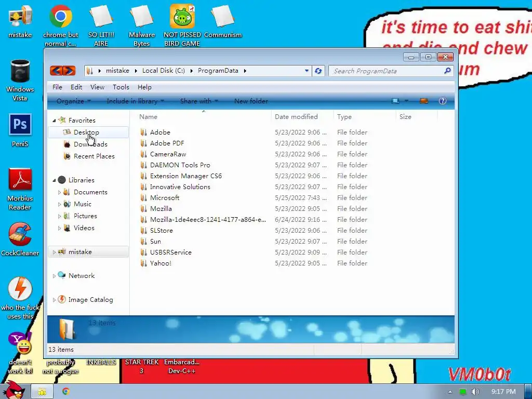532x399 pixels.
Task: Open the address bar history dropdown
Action: click(x=307, y=71)
